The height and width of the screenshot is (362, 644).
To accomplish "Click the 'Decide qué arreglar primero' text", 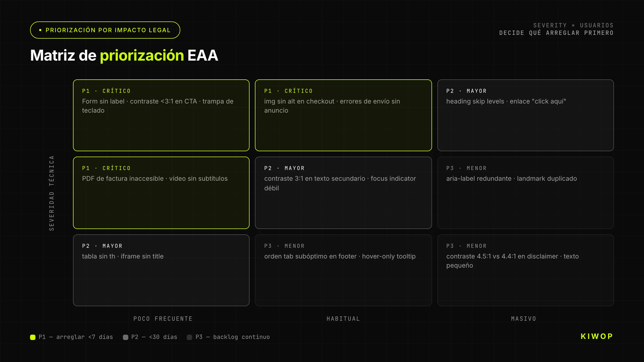I will click(x=556, y=33).
